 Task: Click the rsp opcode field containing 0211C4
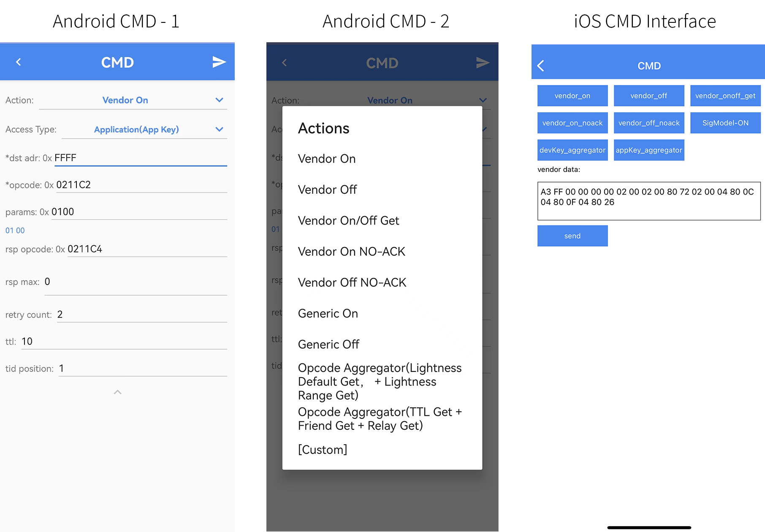pos(147,249)
